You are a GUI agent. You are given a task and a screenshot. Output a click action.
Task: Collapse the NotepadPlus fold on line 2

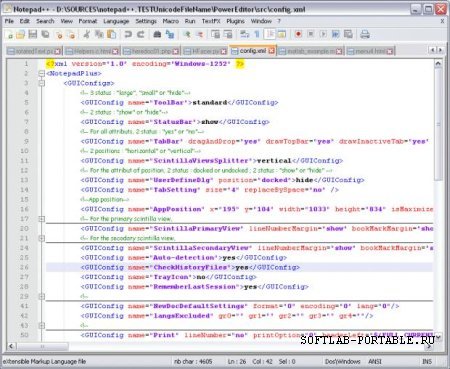click(42, 73)
